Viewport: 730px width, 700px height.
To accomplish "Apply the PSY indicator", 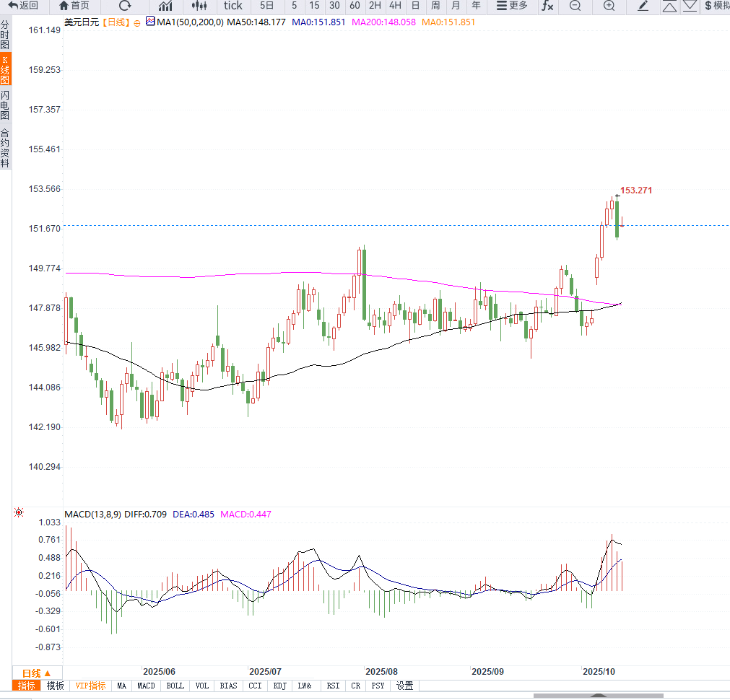I will [x=378, y=686].
